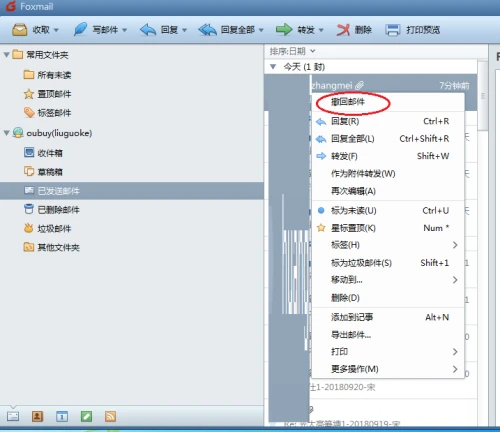
Task: Click the oubuy(liuguoke) account name
Action: [59, 133]
